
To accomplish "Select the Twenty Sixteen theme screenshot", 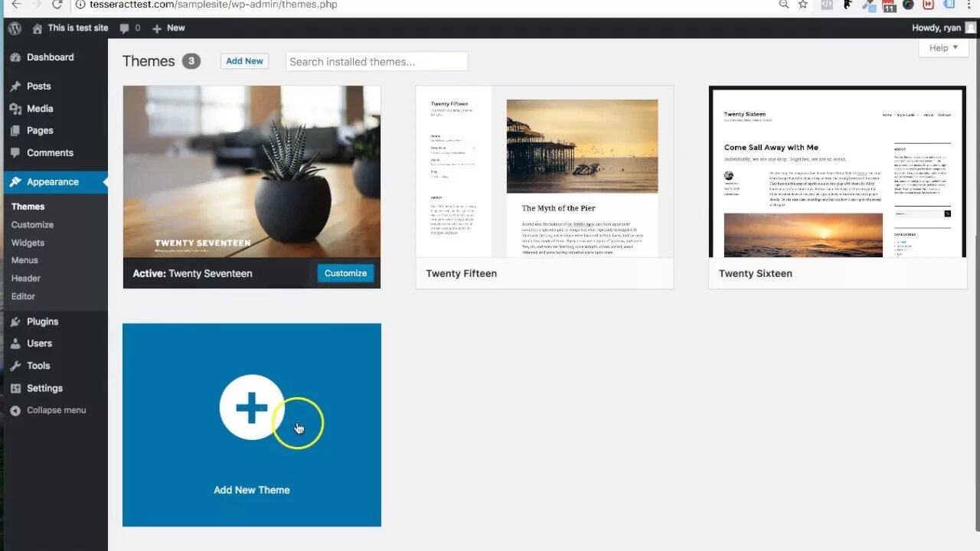I will (x=838, y=171).
